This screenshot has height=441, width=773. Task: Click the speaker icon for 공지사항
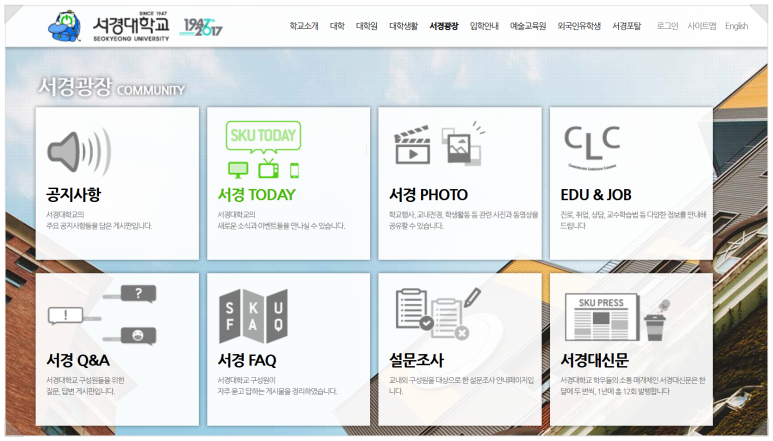click(79, 150)
